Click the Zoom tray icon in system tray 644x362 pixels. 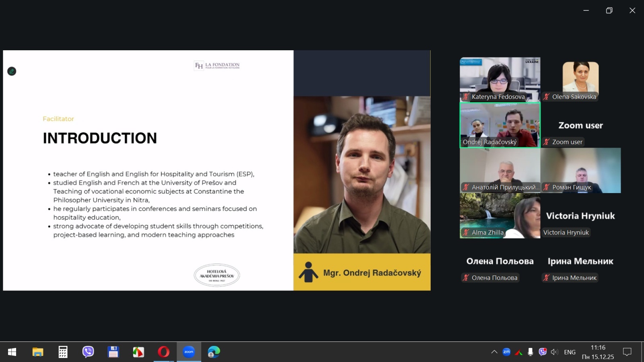[506, 352]
